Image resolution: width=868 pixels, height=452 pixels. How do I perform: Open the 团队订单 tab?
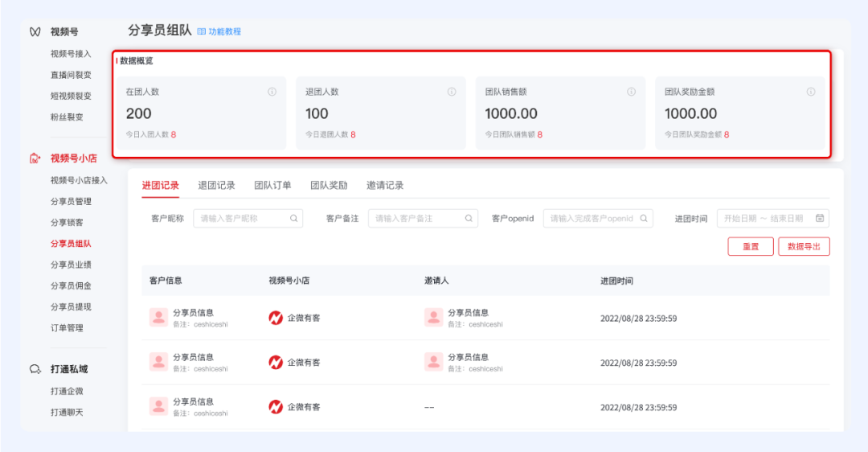[x=272, y=185]
